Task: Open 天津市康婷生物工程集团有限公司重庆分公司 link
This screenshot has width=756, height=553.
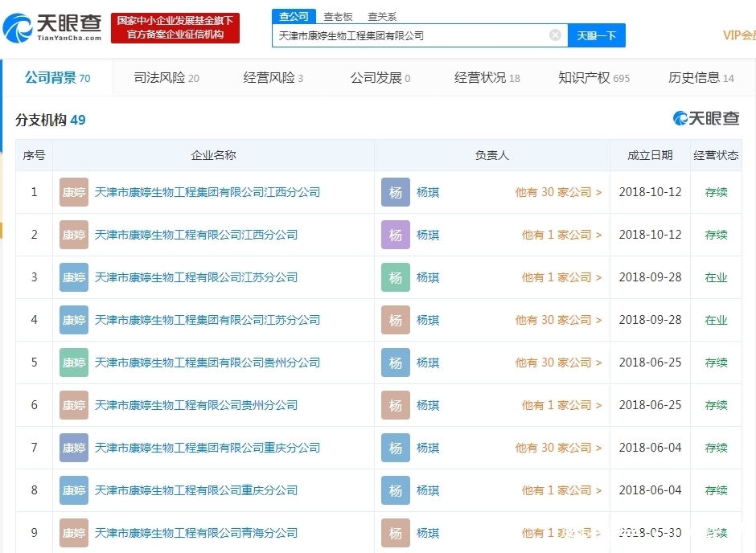Action: click(207, 448)
